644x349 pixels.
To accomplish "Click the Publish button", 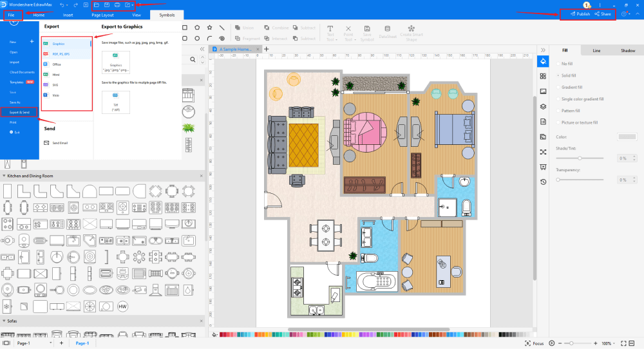I will click(x=580, y=14).
